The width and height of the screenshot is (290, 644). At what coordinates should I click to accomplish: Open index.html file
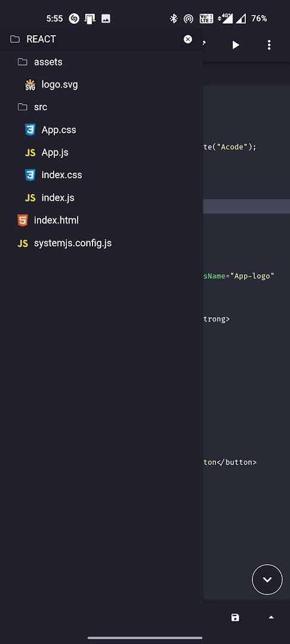(101, 220)
